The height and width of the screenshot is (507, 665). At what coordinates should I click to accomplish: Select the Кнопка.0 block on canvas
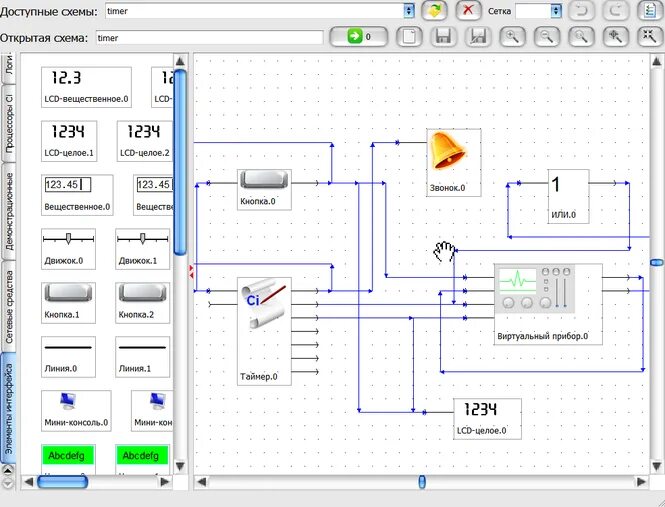pos(264,190)
